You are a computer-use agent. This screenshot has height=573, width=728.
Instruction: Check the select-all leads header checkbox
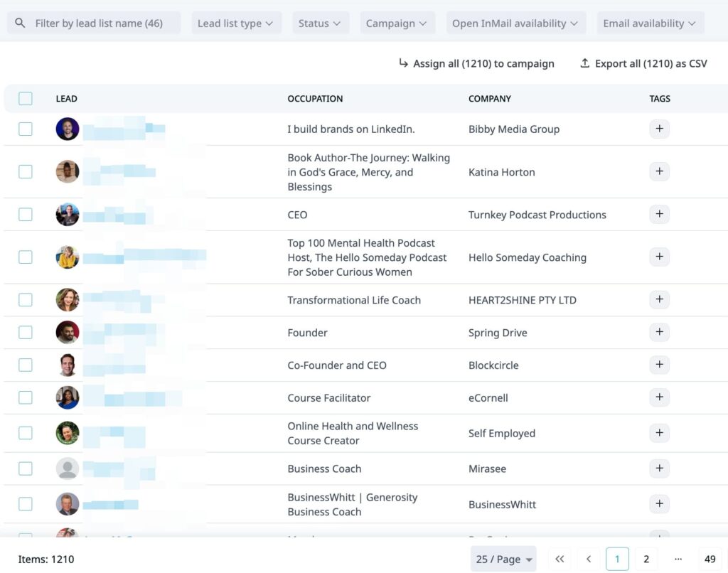tap(26, 99)
